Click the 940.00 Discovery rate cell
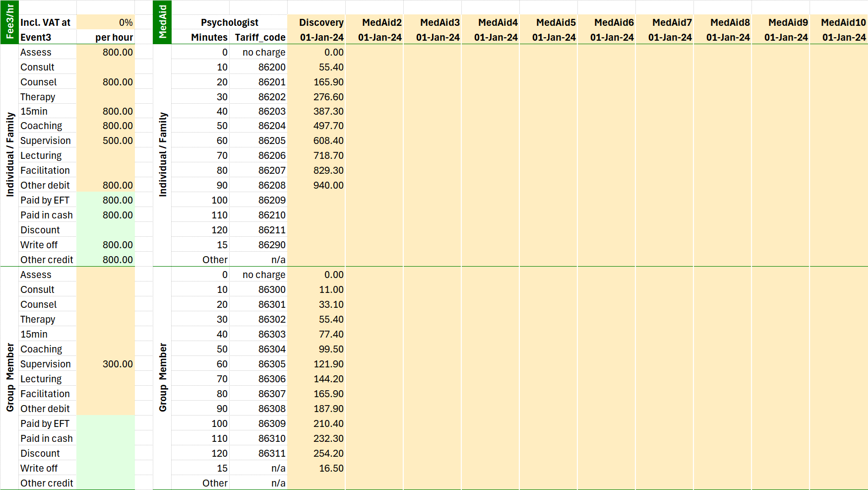The image size is (868, 490). click(x=316, y=185)
